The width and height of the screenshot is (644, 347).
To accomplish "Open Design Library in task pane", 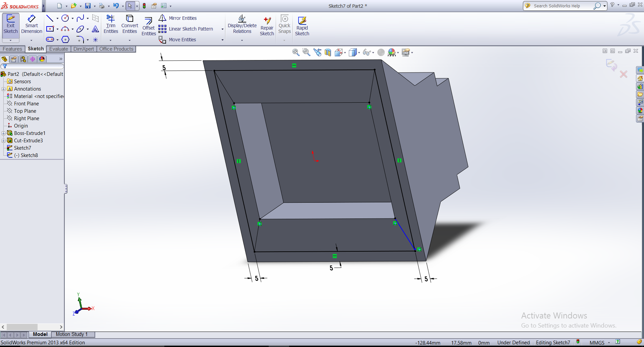I will click(x=640, y=86).
